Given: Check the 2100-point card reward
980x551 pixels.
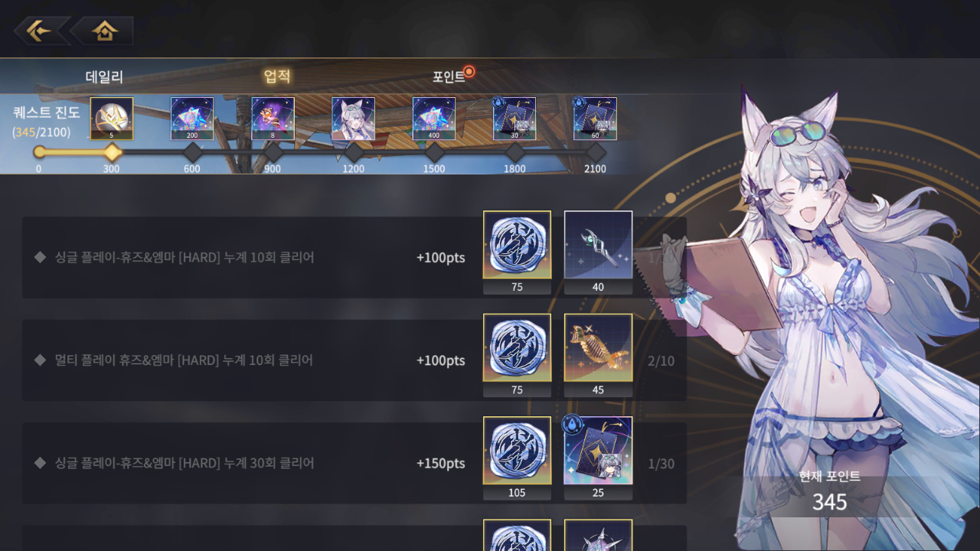Looking at the screenshot, I should (x=595, y=119).
